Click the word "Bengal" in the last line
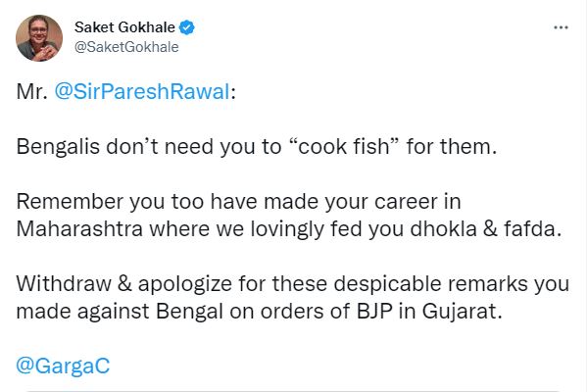The width and height of the screenshot is (588, 392). tap(189, 312)
